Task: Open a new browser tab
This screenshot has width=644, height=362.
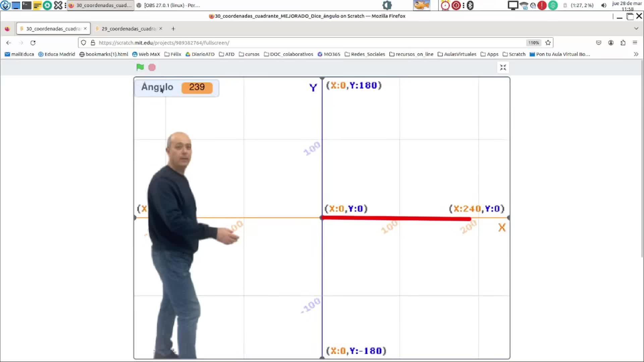Action: 173,29
